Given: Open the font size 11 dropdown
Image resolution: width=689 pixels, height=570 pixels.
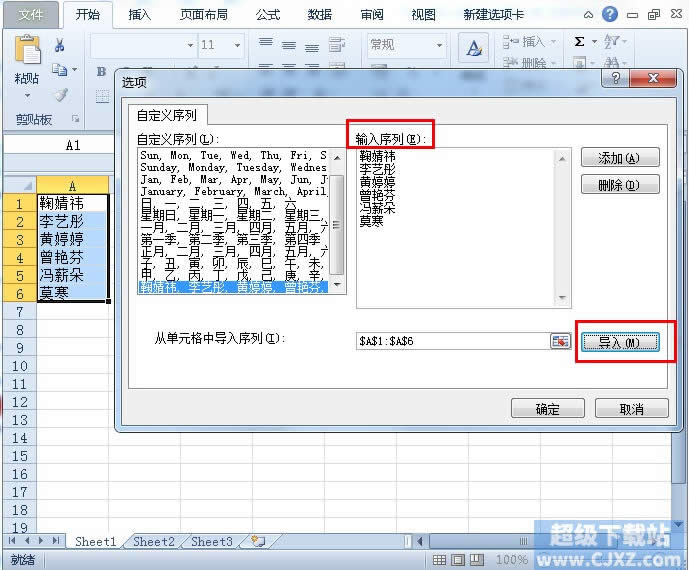Looking at the screenshot, I should pos(237,45).
